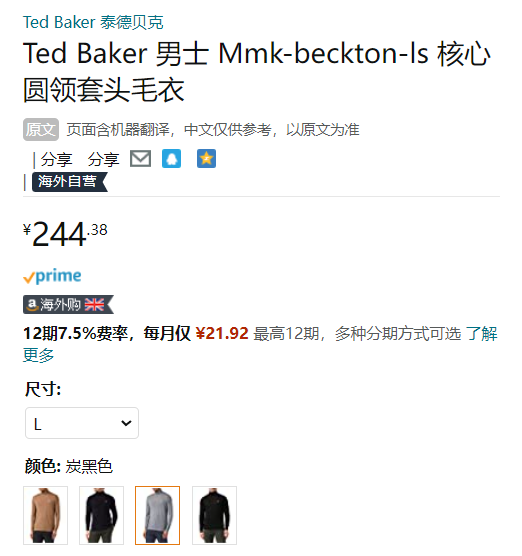522x556 pixels.
Task: Select the navy sweater color swatch
Action: click(101, 515)
